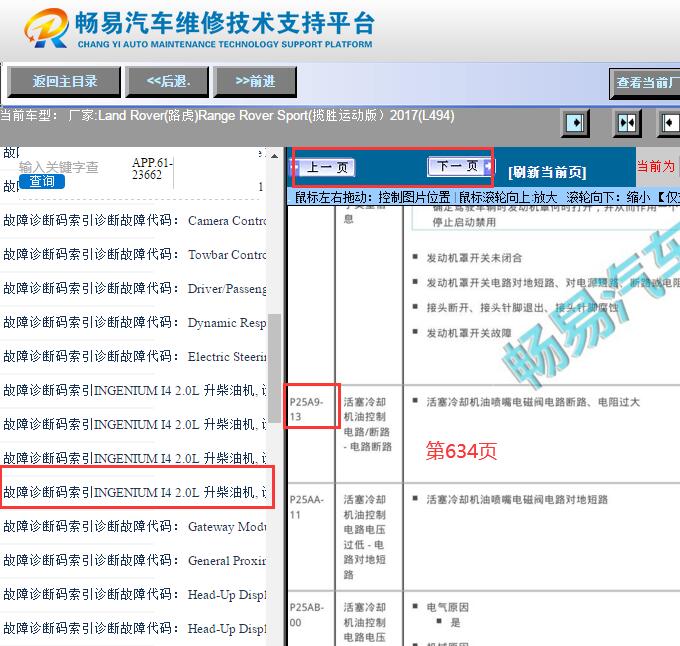Click the 刷新当前页 refresh link

[x=547, y=172]
